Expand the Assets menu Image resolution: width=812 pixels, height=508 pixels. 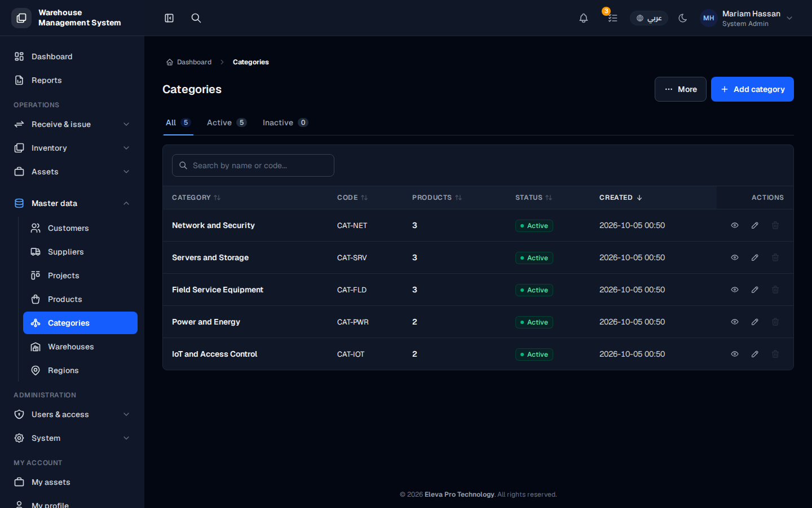[72, 172]
